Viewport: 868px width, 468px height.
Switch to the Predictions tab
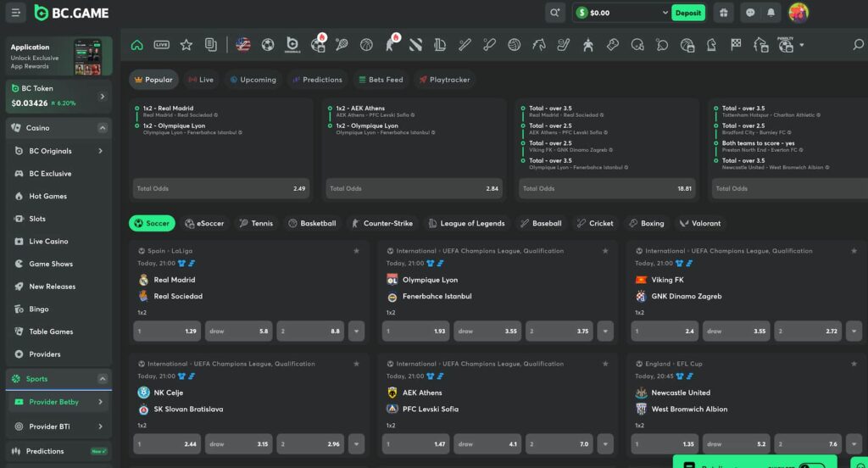[x=317, y=80]
